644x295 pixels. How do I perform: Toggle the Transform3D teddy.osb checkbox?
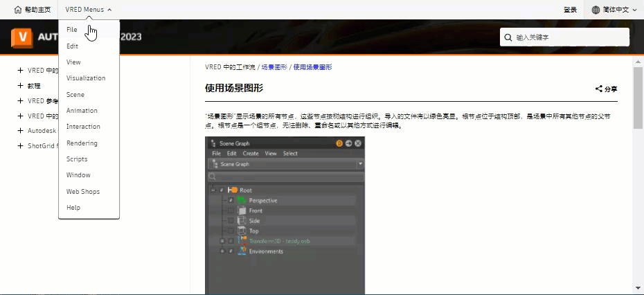pyautogui.click(x=231, y=241)
